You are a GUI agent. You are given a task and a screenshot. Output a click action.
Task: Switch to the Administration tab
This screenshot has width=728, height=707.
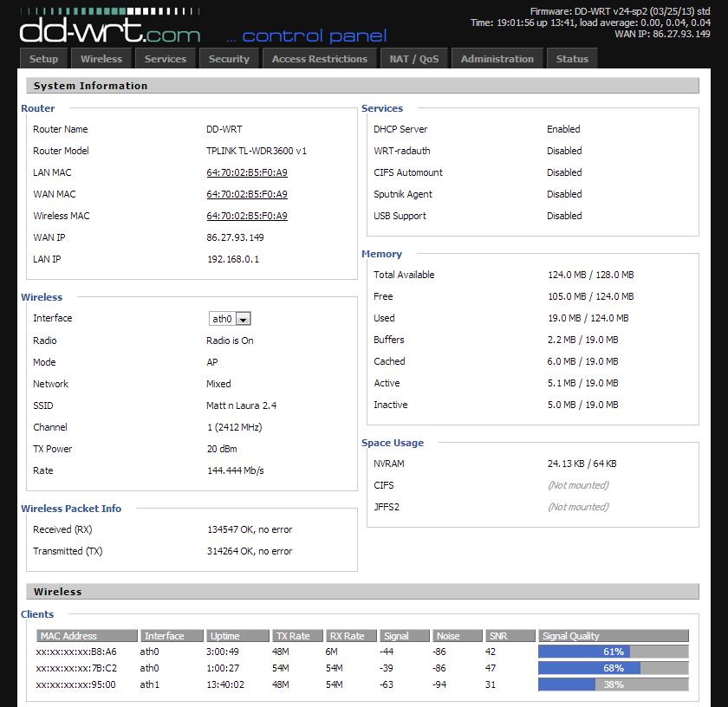(497, 58)
